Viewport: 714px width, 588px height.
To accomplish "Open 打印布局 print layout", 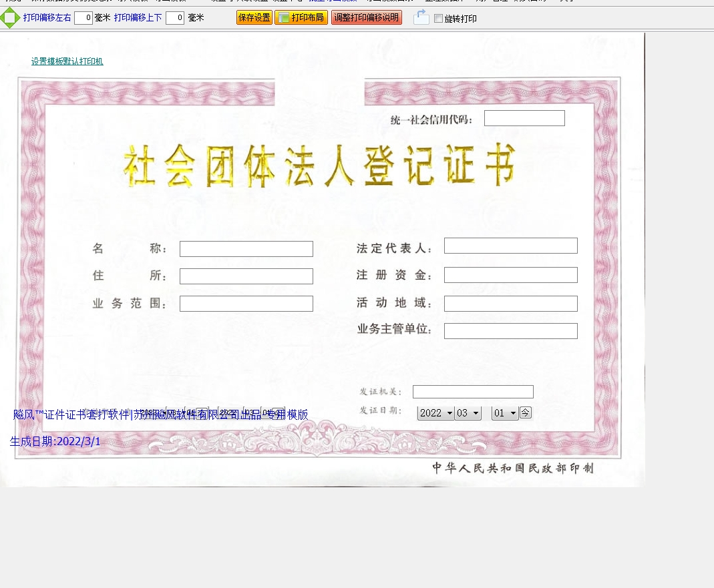I will (301, 18).
